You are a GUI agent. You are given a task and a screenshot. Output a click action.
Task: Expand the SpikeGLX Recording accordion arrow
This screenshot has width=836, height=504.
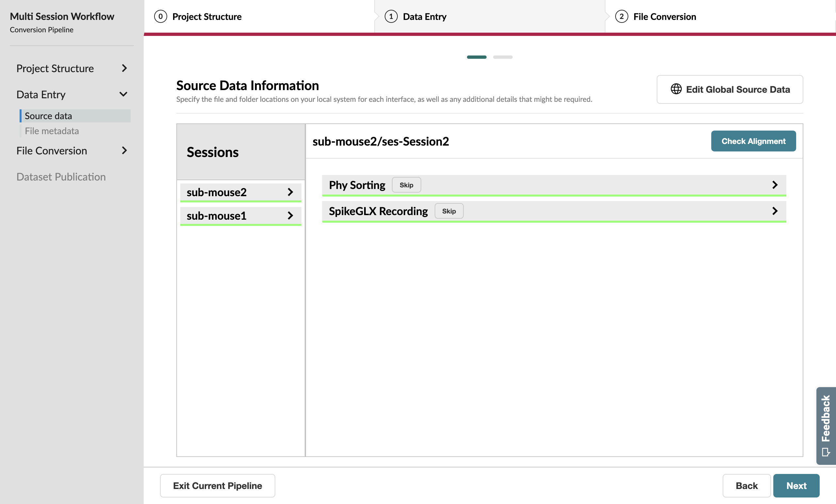point(775,211)
